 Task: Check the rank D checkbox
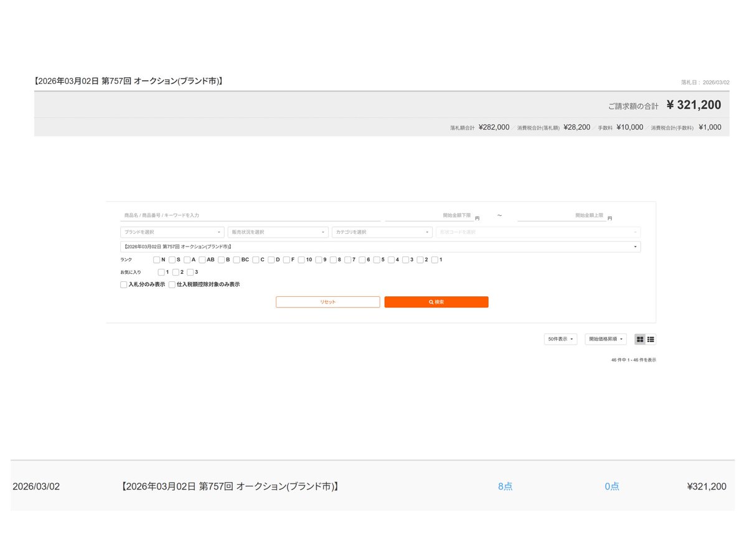coord(271,259)
